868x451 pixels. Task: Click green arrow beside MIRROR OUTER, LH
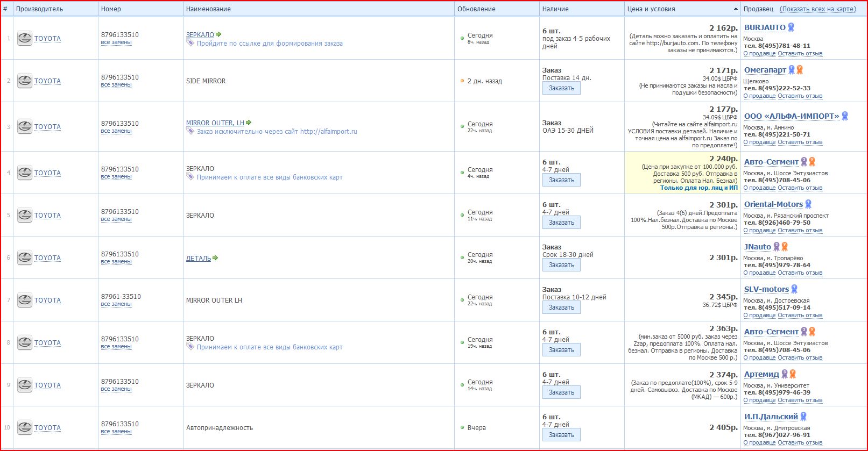[249, 123]
